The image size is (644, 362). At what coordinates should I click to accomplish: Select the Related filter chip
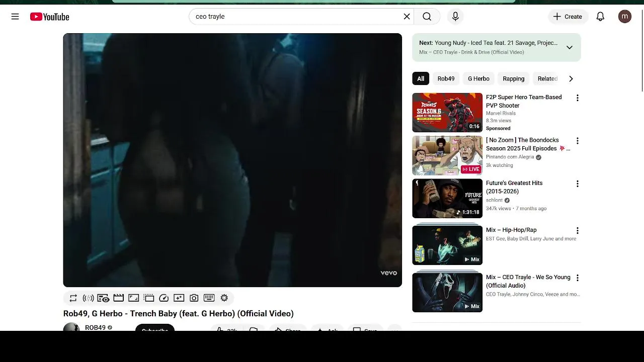[547, 78]
